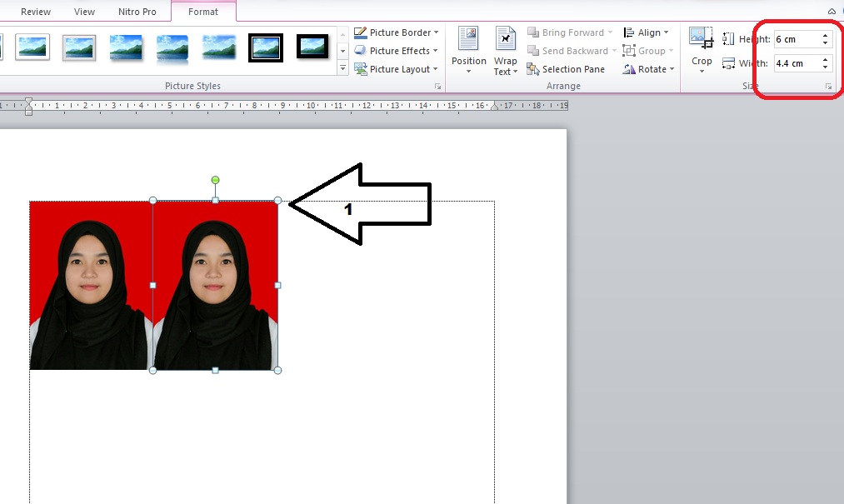Image resolution: width=844 pixels, height=504 pixels.
Task: Open the Wrap Text dropdown
Action: tap(506, 51)
